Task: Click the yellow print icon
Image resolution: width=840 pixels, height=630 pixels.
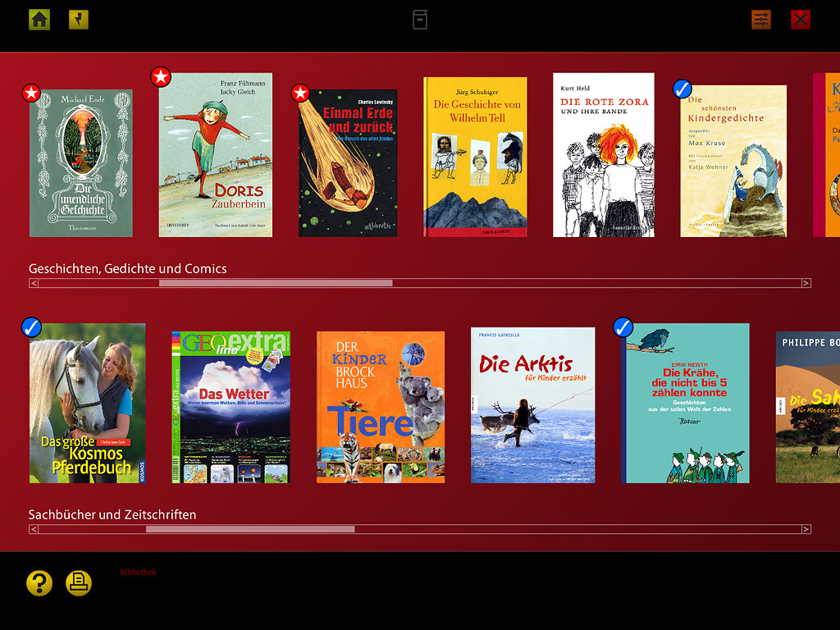Action: coord(79,583)
